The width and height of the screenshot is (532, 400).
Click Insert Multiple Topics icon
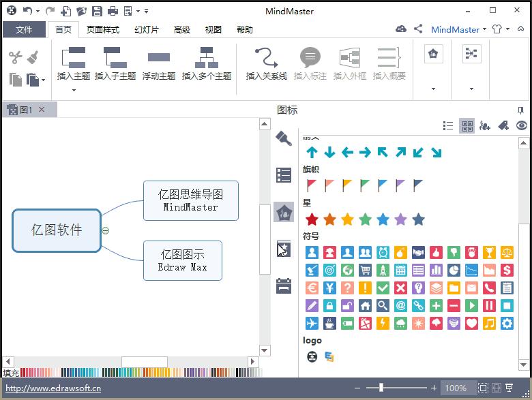[x=206, y=57]
